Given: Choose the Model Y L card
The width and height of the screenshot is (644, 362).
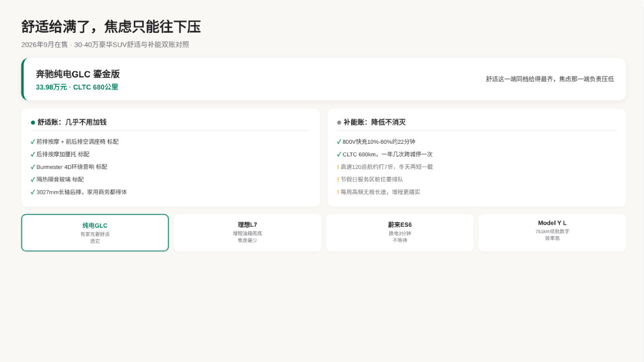Looking at the screenshot, I should [552, 233].
